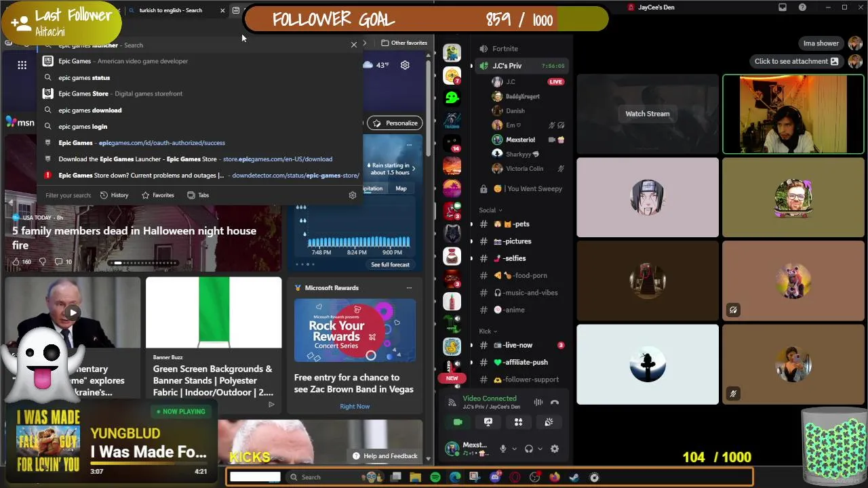Click the NEW unread mentions pill
Screen dimensions: 868x488
(x=452, y=378)
